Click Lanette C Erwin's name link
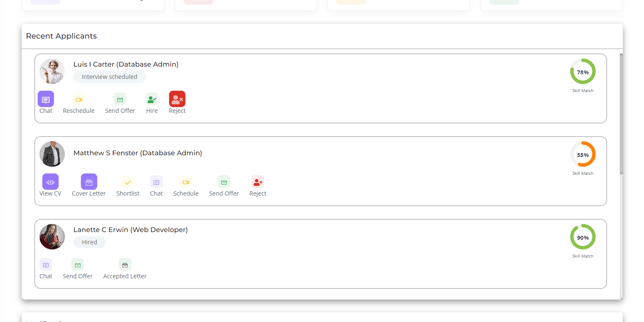Screen dimensions: 644x322 pos(131,230)
